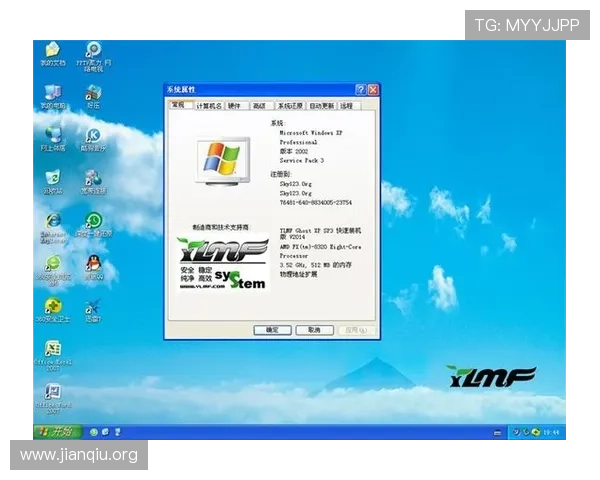Open 网上邻居 desktop icon
600x480 pixels.
52,135
